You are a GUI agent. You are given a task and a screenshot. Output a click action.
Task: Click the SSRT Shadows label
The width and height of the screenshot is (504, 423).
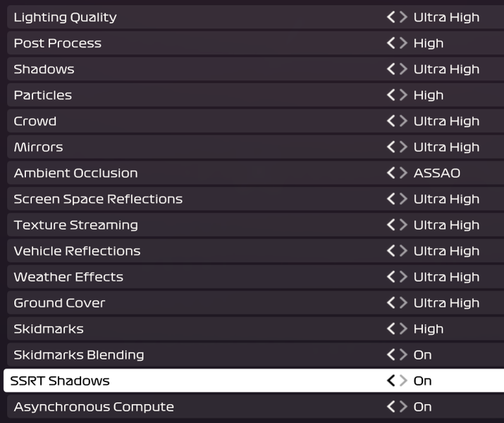point(60,381)
